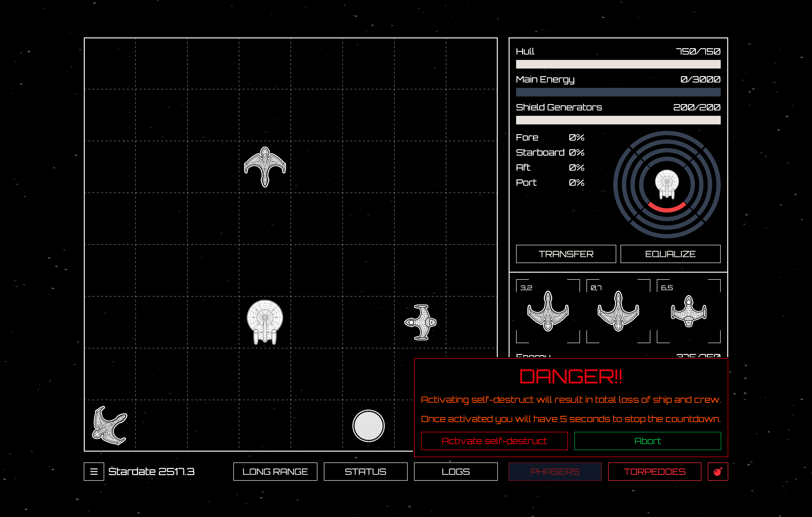
Task: Open the LONG RANGE scanner view
Action: [275, 471]
